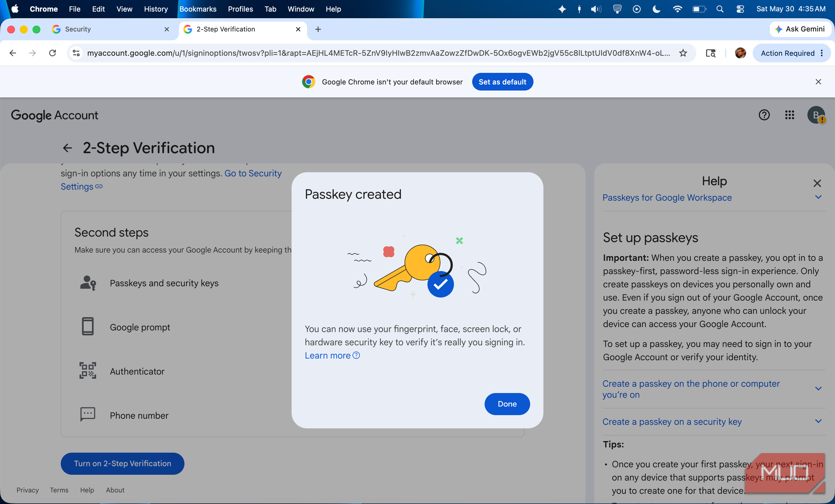Click the Passkeys and security keys icon
Screen dimensions: 835x504
[x=88, y=283]
